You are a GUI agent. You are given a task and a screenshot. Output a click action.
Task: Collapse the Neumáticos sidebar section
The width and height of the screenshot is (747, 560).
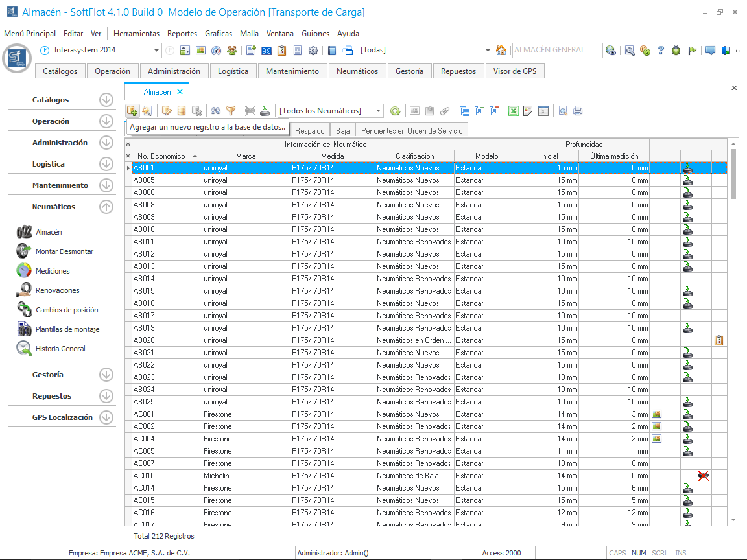click(x=106, y=207)
